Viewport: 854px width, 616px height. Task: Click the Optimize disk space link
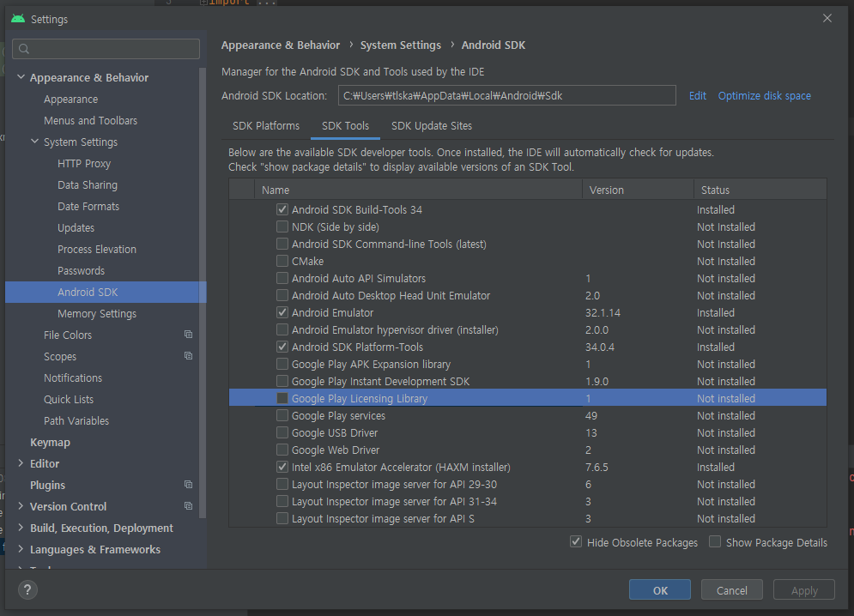764,96
